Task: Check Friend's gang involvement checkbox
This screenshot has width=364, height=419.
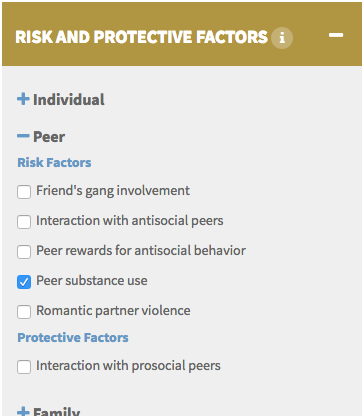Action: (x=24, y=192)
